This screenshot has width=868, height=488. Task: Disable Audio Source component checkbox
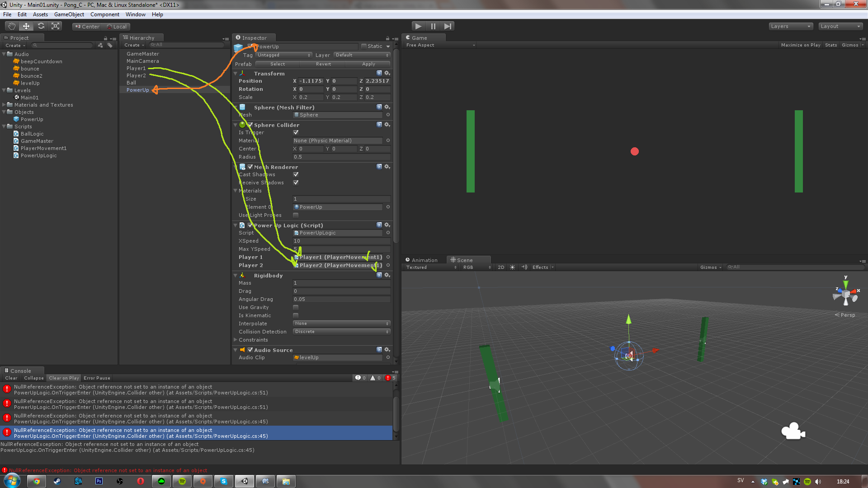pyautogui.click(x=250, y=350)
